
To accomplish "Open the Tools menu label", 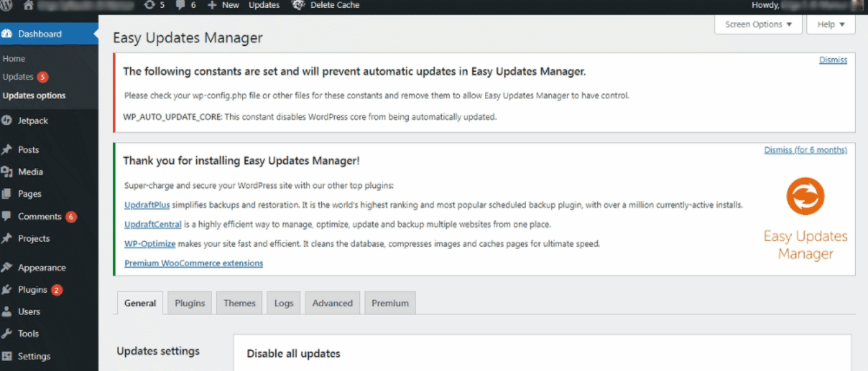I will click(x=28, y=333).
